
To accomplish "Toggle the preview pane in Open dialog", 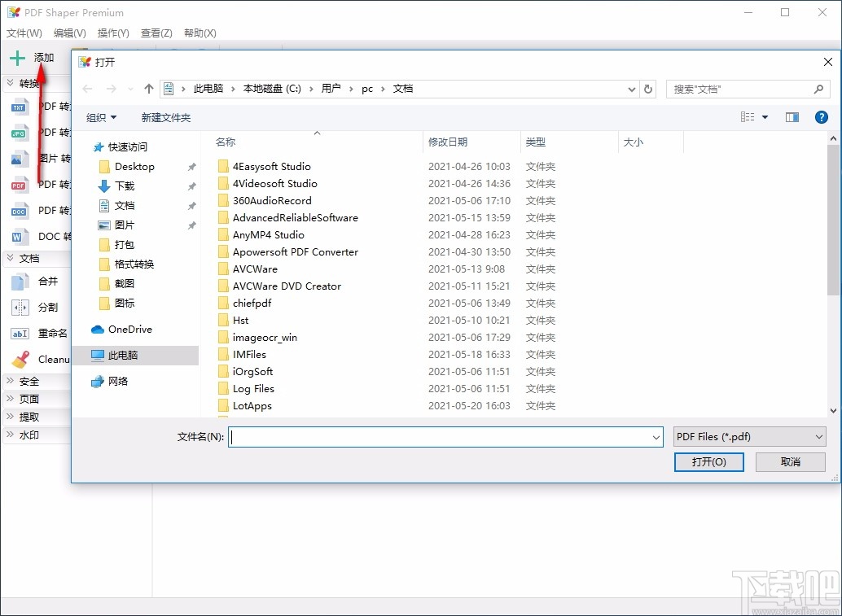I will coord(791,116).
